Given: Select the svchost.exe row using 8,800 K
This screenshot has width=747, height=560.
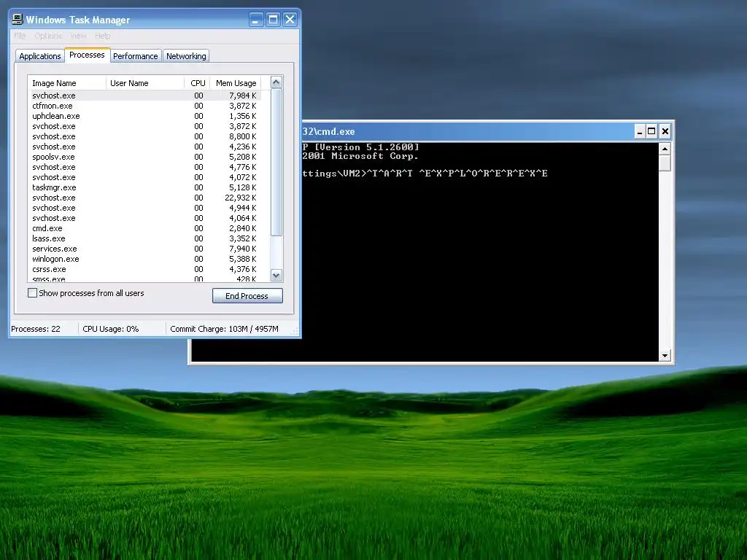Looking at the screenshot, I should click(x=144, y=136).
